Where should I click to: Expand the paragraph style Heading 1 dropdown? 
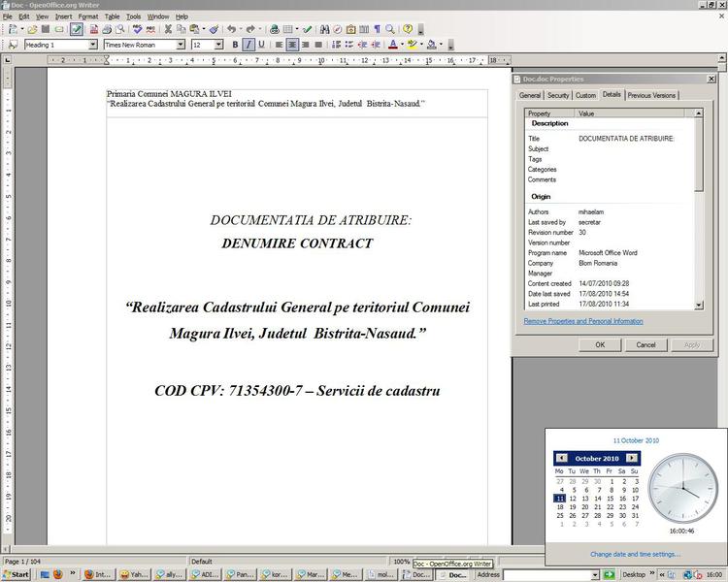click(93, 45)
